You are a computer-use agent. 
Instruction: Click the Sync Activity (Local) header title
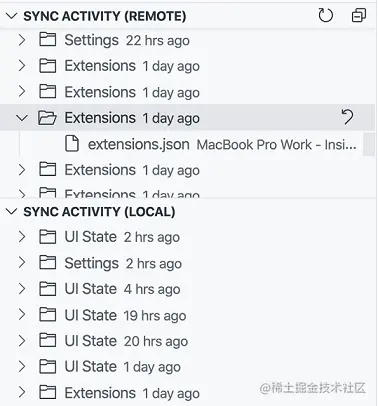point(99,212)
